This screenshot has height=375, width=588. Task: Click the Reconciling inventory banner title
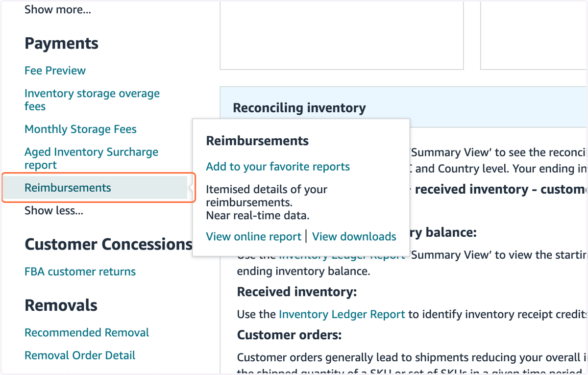pos(299,108)
